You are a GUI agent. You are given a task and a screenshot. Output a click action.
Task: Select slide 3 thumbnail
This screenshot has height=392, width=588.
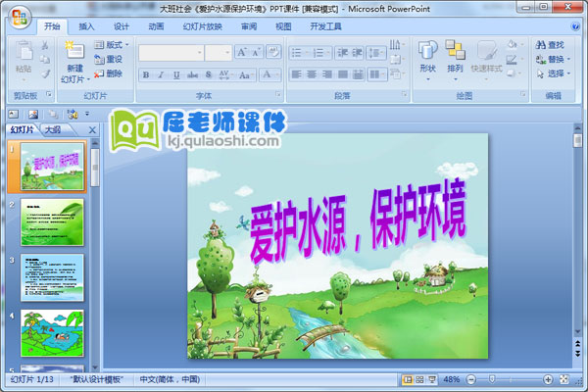click(x=52, y=277)
